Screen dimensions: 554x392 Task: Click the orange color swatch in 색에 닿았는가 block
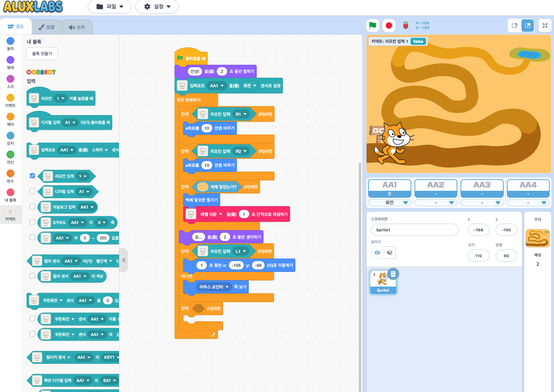click(x=203, y=187)
